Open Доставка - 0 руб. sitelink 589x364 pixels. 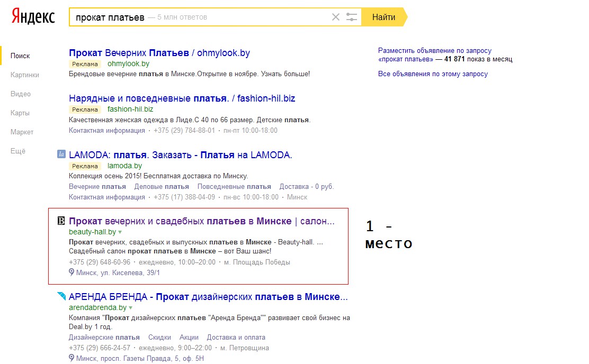click(x=307, y=187)
